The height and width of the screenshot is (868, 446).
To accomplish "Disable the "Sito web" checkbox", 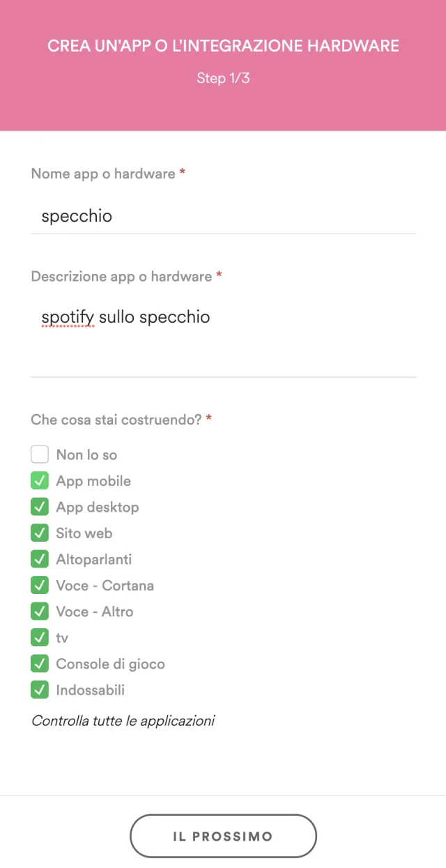I will (x=40, y=533).
